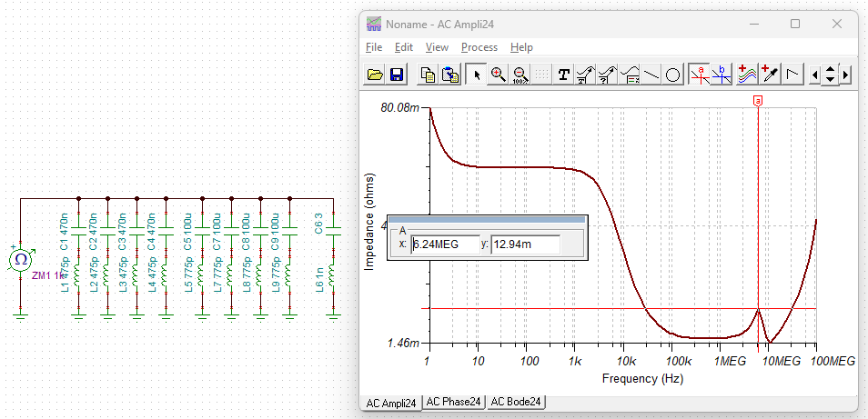Click the cursor a marker flag
This screenshot has width=868, height=419.
pos(758,100)
